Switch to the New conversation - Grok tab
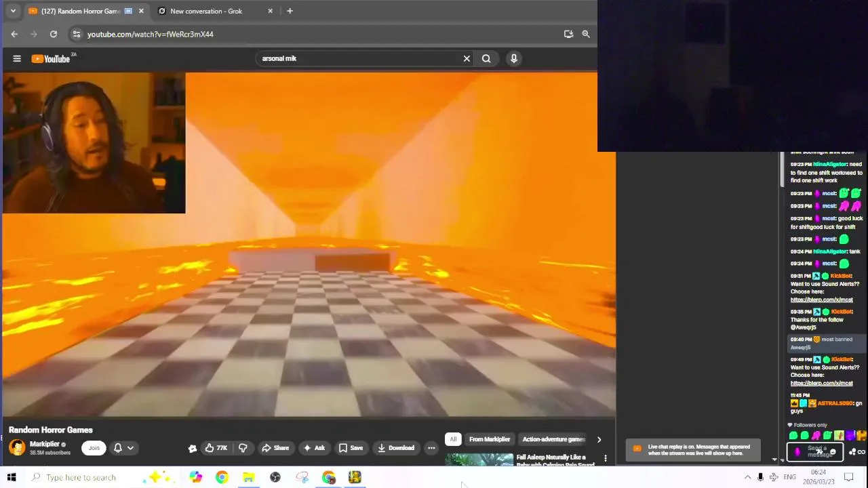Viewport: 868px width, 488px height. 206,11
